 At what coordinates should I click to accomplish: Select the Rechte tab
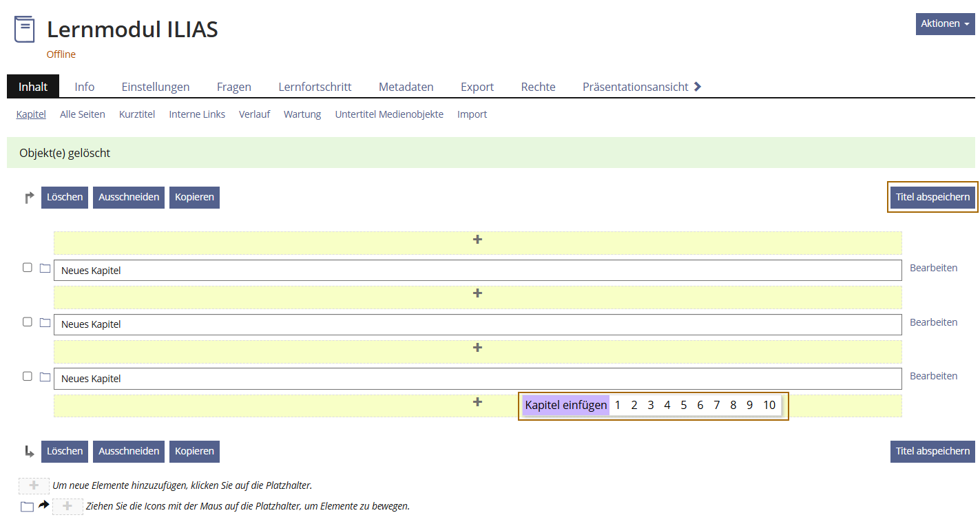point(539,87)
